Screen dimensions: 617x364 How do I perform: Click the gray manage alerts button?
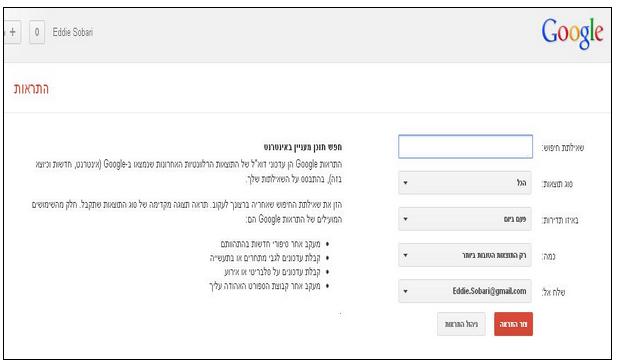pos(461,324)
